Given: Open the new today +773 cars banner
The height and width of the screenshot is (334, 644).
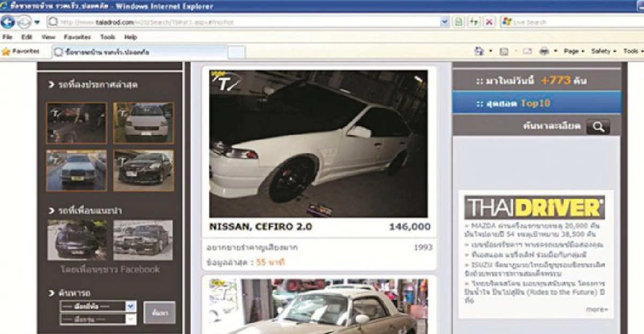Looking at the screenshot, I should [537, 80].
